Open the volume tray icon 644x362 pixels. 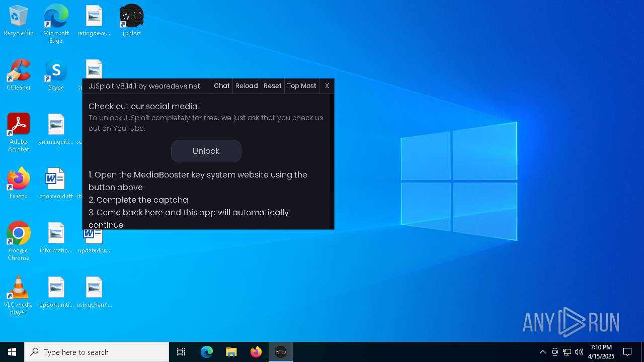point(579,352)
